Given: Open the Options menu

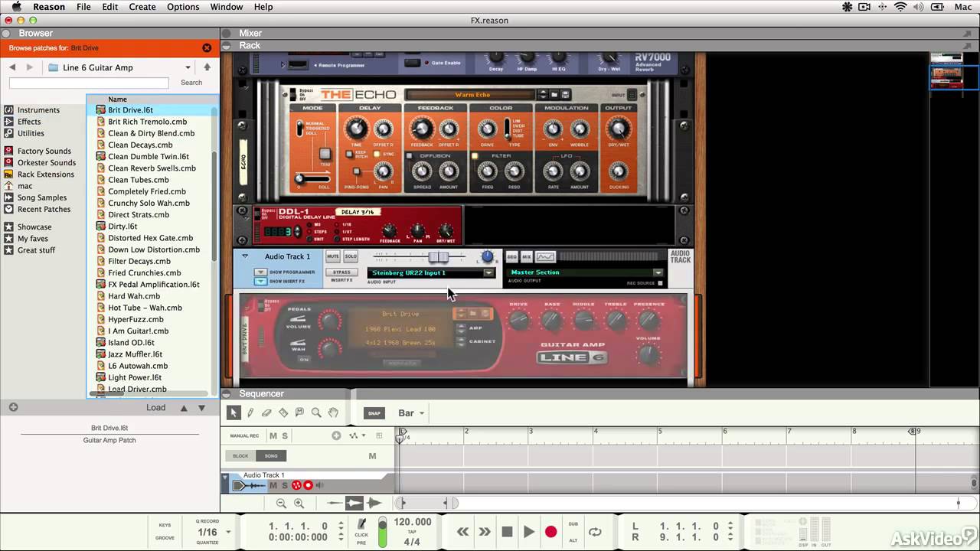Looking at the screenshot, I should 183,7.
